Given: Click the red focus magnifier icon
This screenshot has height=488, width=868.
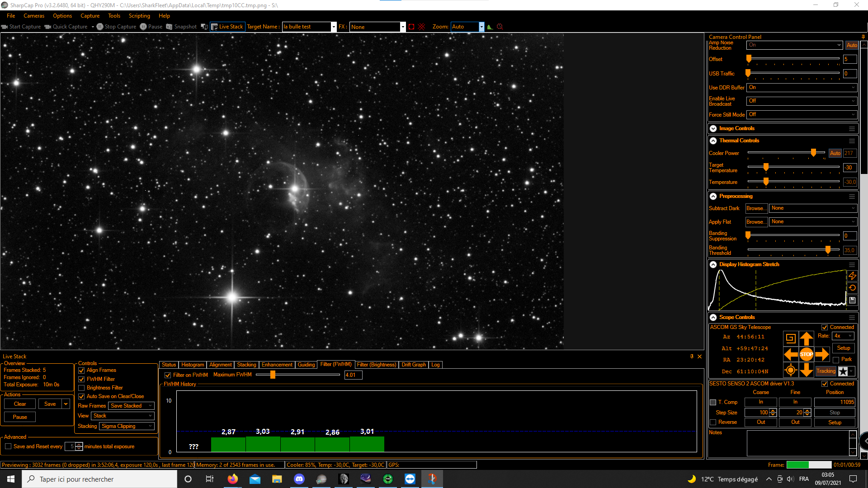Looking at the screenshot, I should [500, 27].
